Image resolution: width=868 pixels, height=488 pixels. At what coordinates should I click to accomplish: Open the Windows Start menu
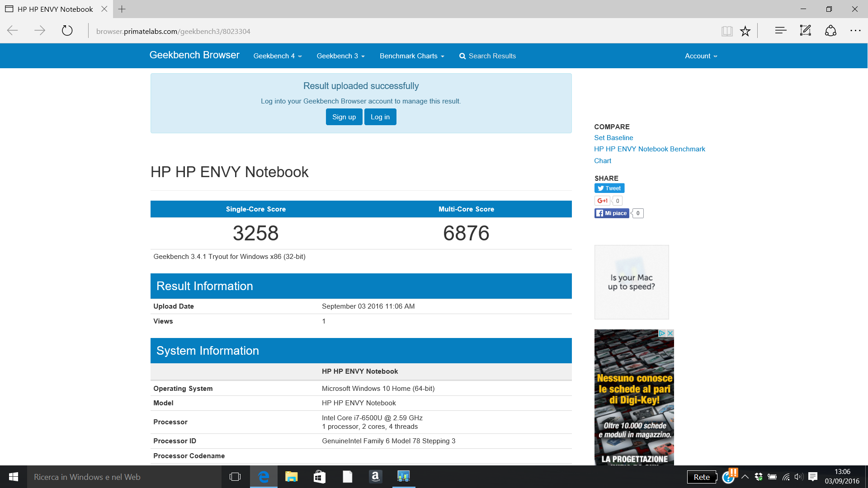14,477
